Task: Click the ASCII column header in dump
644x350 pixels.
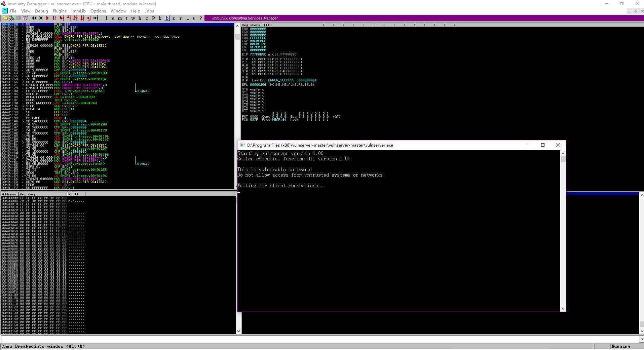Action: pos(76,194)
